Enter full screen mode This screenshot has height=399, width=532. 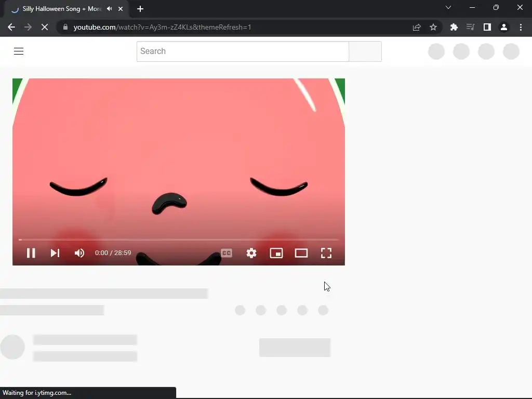pos(326,253)
